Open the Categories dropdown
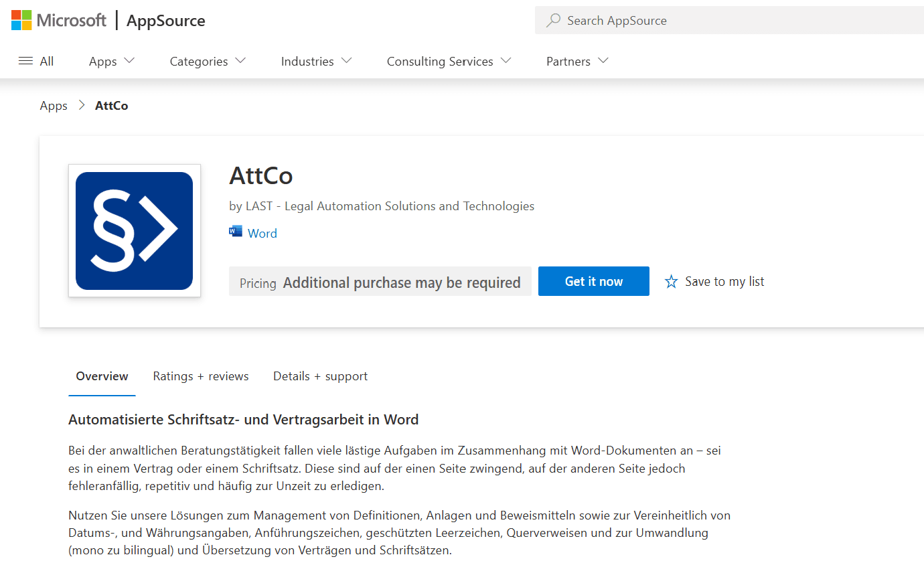This screenshot has height=561, width=924. (x=206, y=61)
